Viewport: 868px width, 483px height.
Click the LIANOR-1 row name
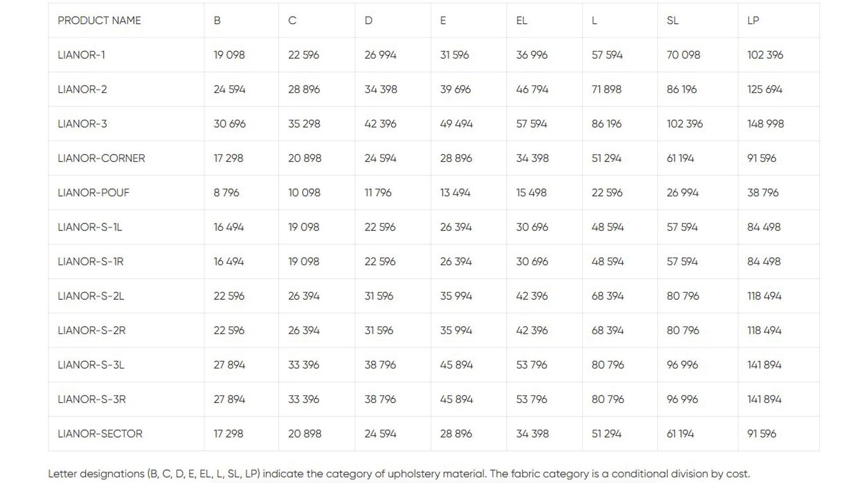click(x=81, y=55)
